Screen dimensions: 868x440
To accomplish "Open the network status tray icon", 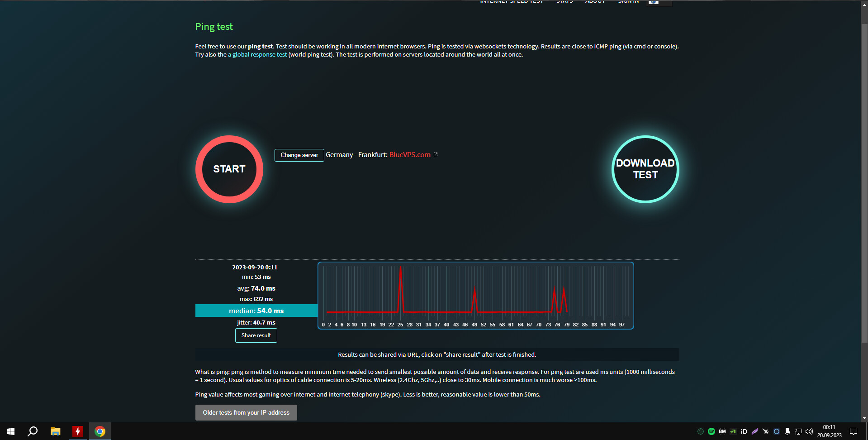I will 798,431.
